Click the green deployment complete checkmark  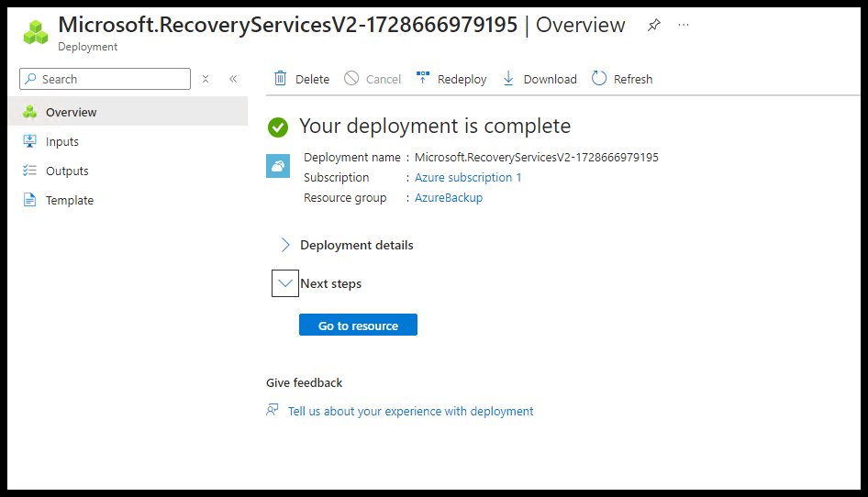(x=278, y=127)
